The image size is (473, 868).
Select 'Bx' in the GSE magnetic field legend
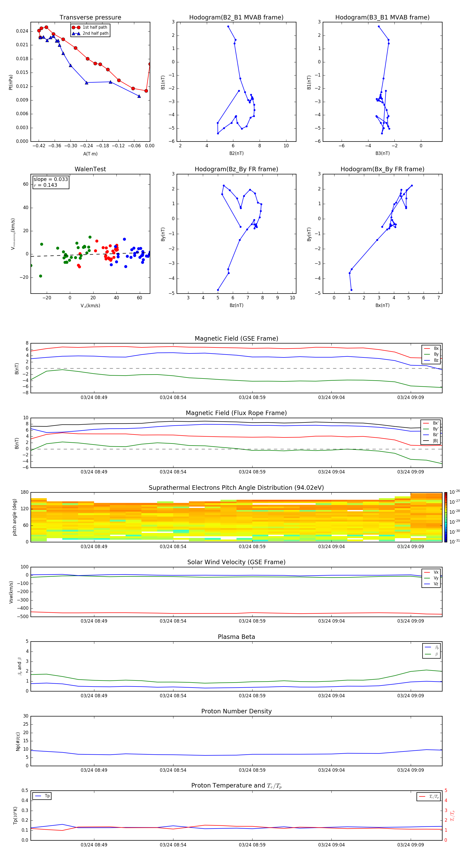[x=431, y=349]
